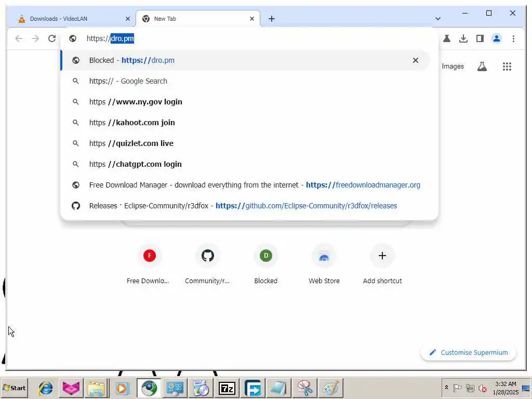Image resolution: width=532 pixels, height=399 pixels.
Task: Click the browser Back arrow
Action: pyautogui.click(x=19, y=38)
